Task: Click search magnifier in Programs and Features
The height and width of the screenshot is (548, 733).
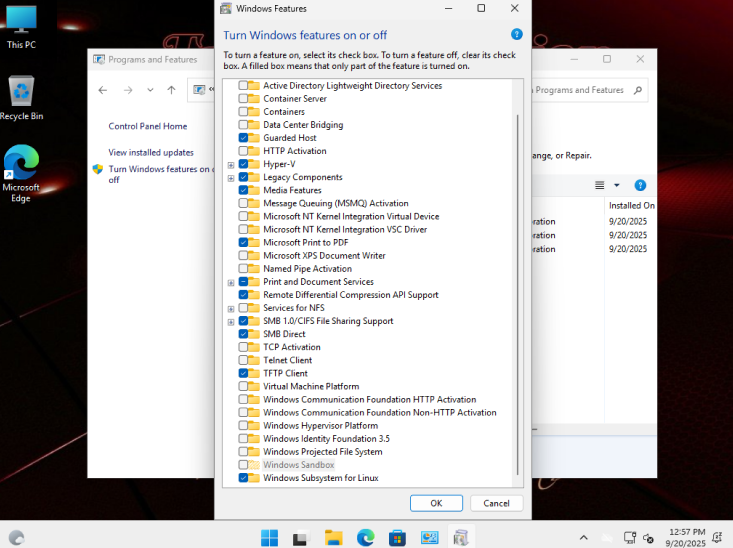Action: click(638, 90)
